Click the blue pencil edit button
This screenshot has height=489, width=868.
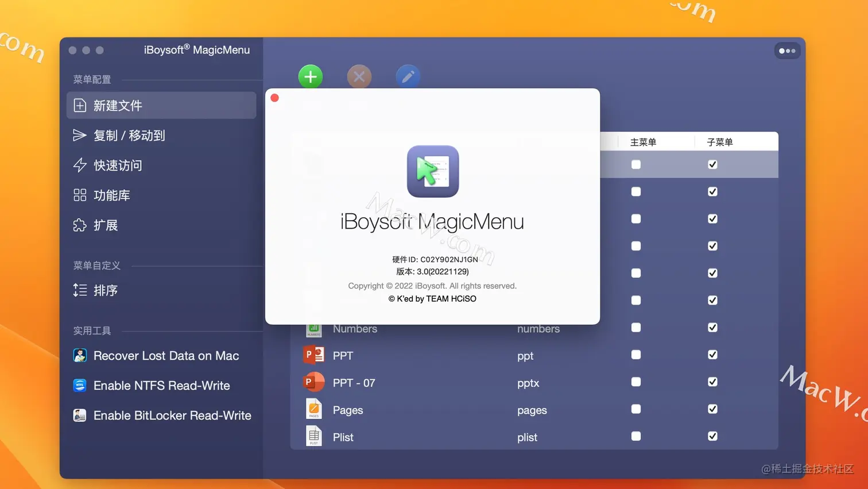click(408, 76)
